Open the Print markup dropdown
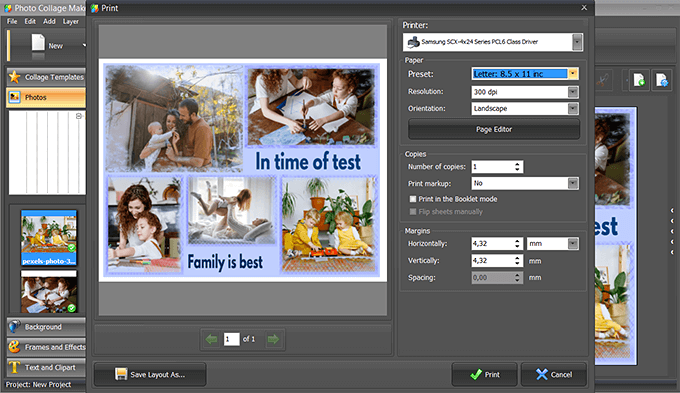The width and height of the screenshot is (680, 393). pyautogui.click(x=573, y=183)
